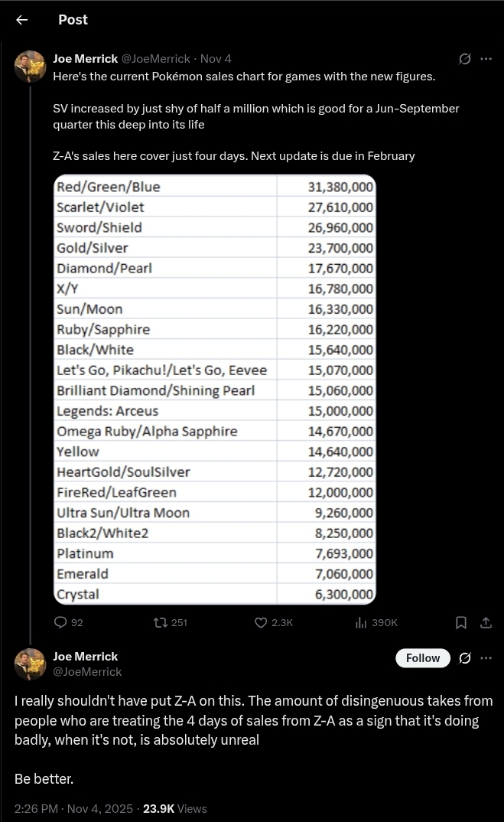
Task: Click the Joe Merrick name on reply
Action: pyautogui.click(x=85, y=657)
